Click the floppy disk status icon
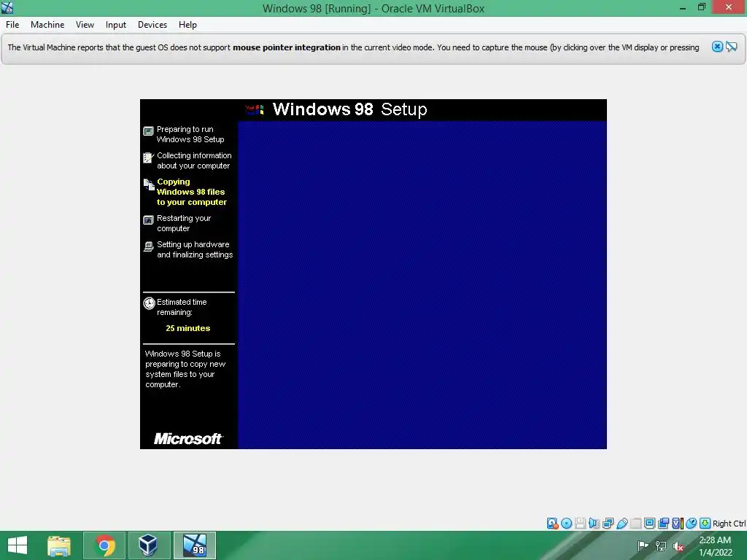 point(580,524)
